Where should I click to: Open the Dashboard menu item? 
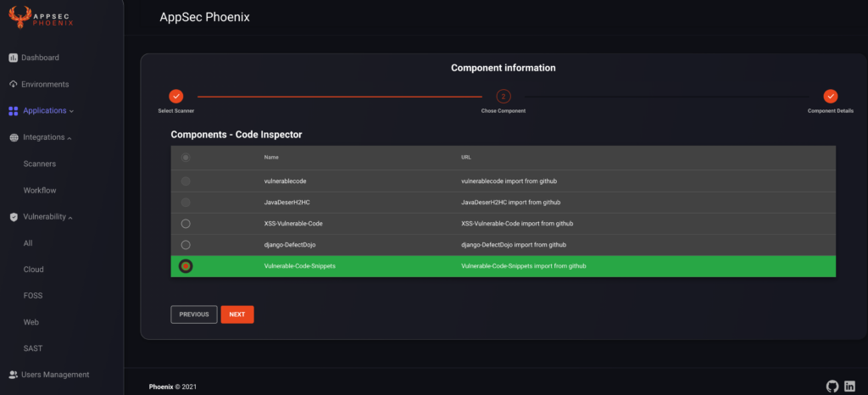[x=40, y=58]
